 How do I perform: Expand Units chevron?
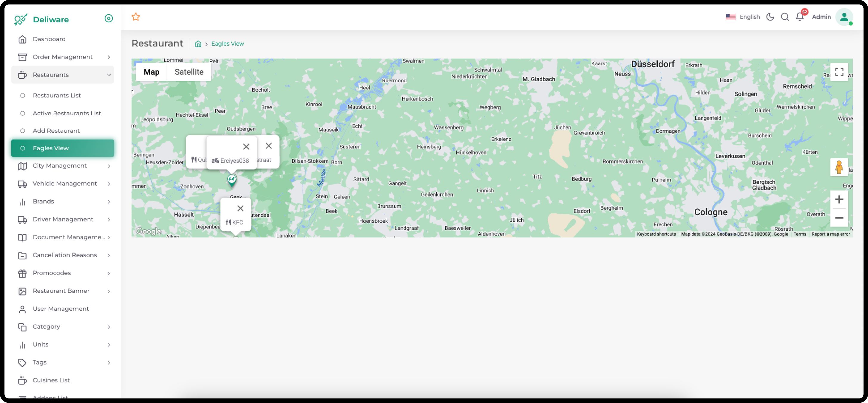point(109,345)
